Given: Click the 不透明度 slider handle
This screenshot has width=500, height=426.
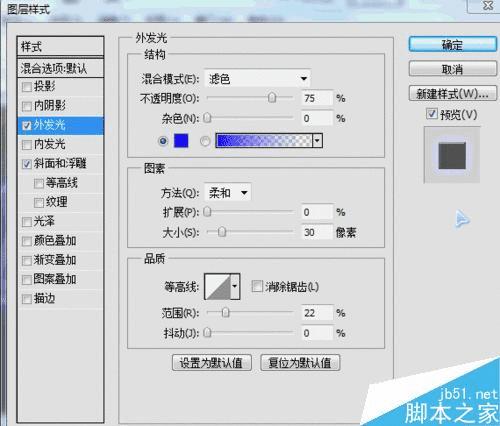Looking at the screenshot, I should (272, 98).
